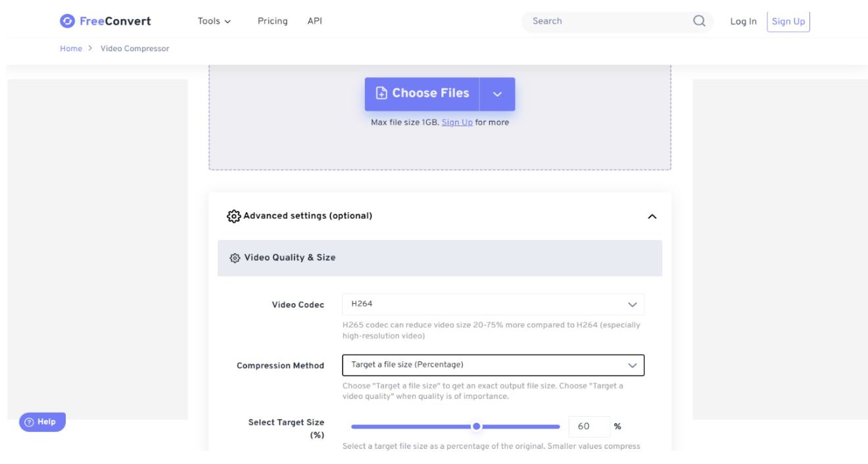The width and height of the screenshot is (868, 464).
Task: Open the Video Codec dropdown
Action: coord(493,304)
